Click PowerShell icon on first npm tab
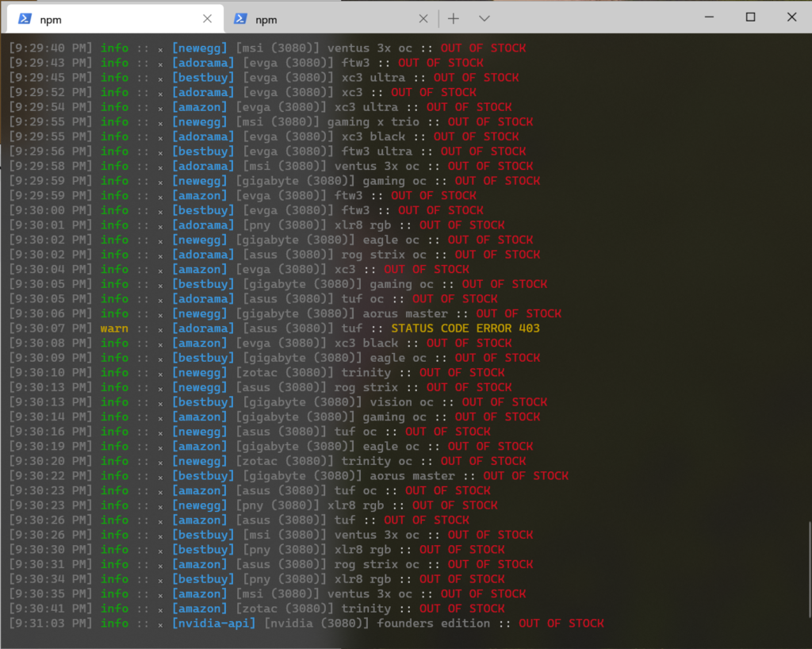 click(25, 18)
